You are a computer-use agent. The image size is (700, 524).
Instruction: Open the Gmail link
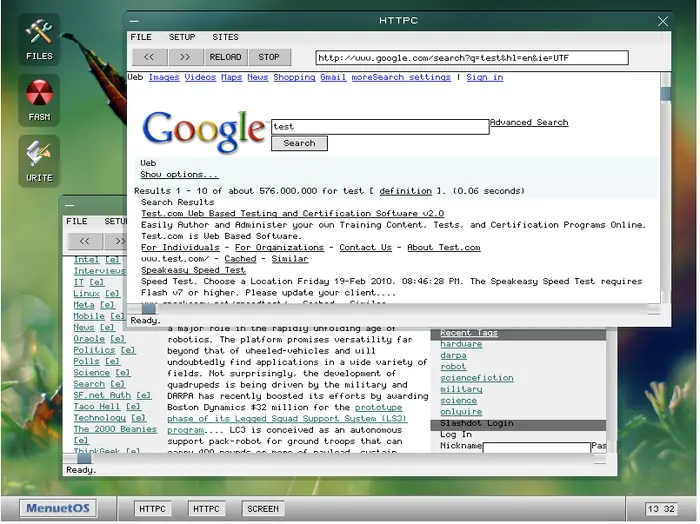coord(333,77)
